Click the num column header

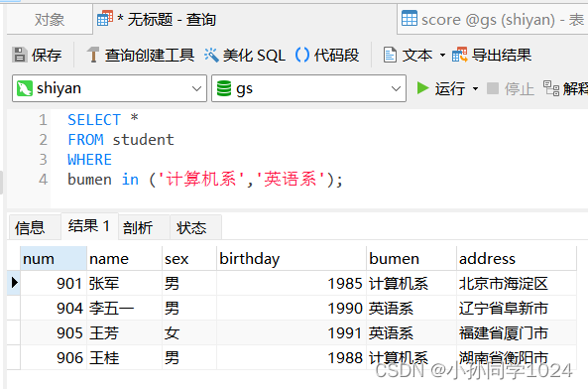point(54,258)
